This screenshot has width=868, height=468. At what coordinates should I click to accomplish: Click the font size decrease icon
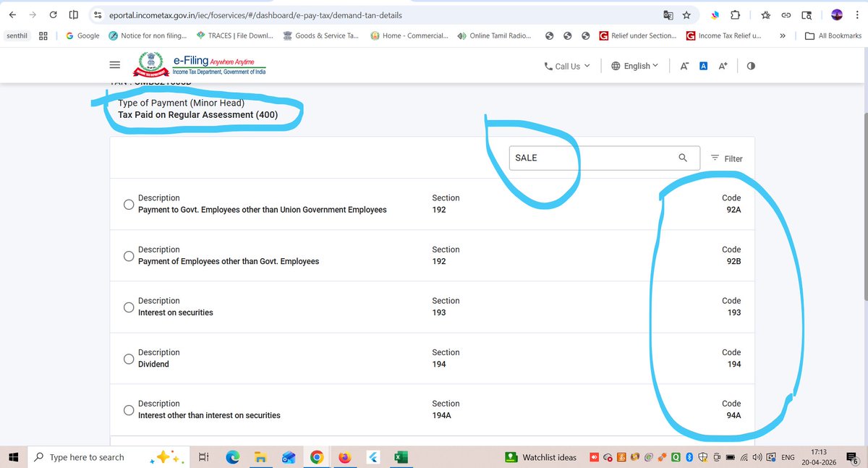tap(684, 65)
